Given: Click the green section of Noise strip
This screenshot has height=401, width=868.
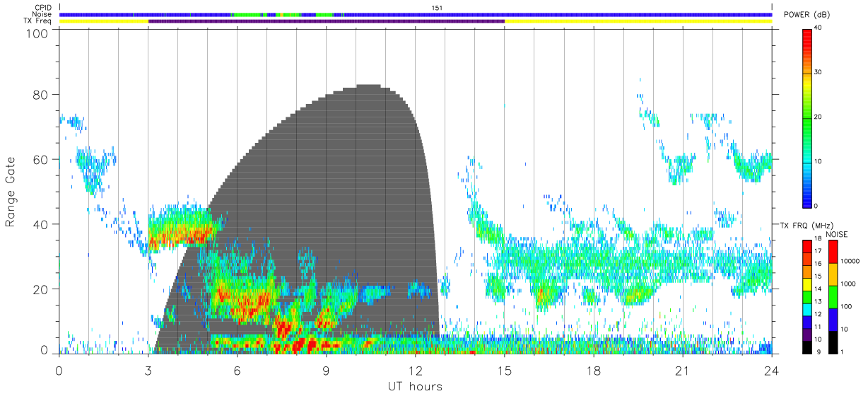Looking at the screenshot, I should pyautogui.click(x=247, y=14).
